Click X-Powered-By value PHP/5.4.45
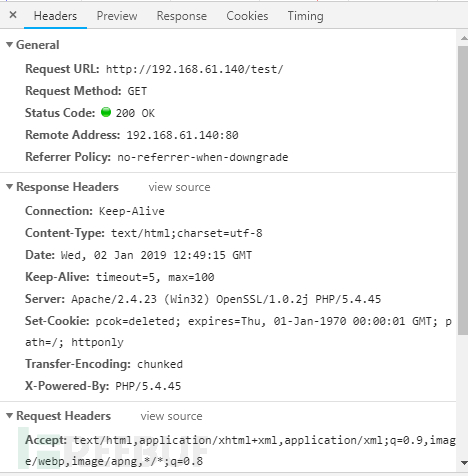 coord(148,386)
